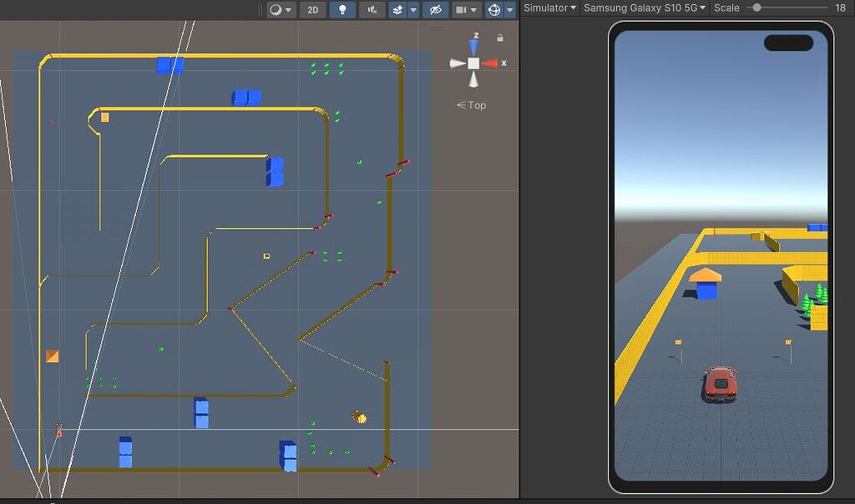The height and width of the screenshot is (504, 855).
Task: Click the simulator Scale slider handle
Action: point(758,8)
